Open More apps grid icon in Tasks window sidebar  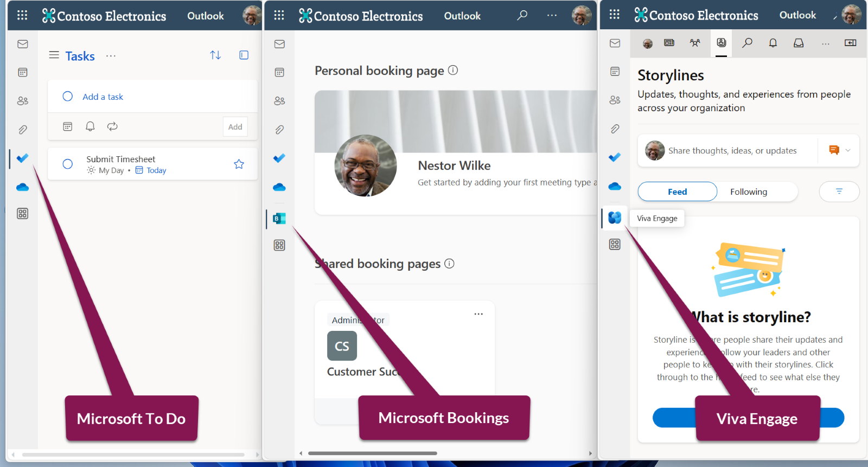[23, 214]
